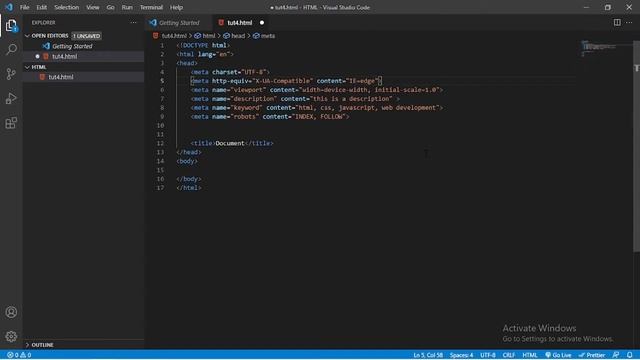Open the Search view icon
This screenshot has height=360, width=640.
[11, 50]
